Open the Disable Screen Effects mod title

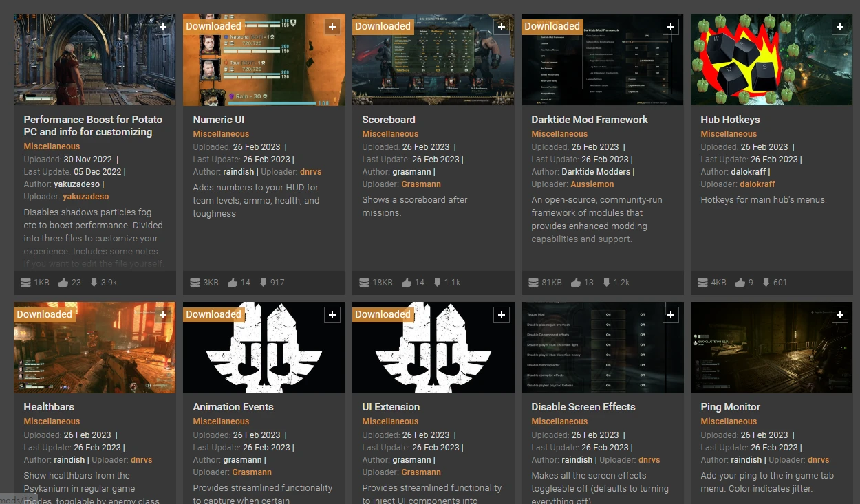pyautogui.click(x=583, y=407)
